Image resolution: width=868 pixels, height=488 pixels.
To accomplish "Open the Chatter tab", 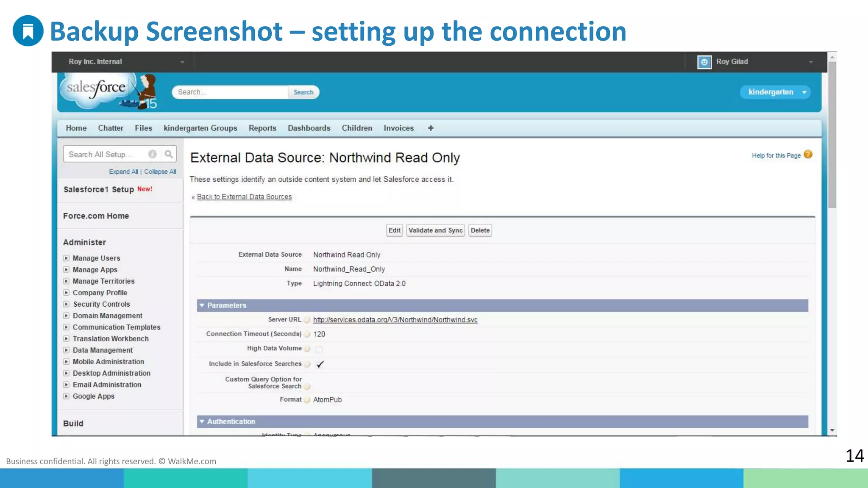I will (111, 128).
